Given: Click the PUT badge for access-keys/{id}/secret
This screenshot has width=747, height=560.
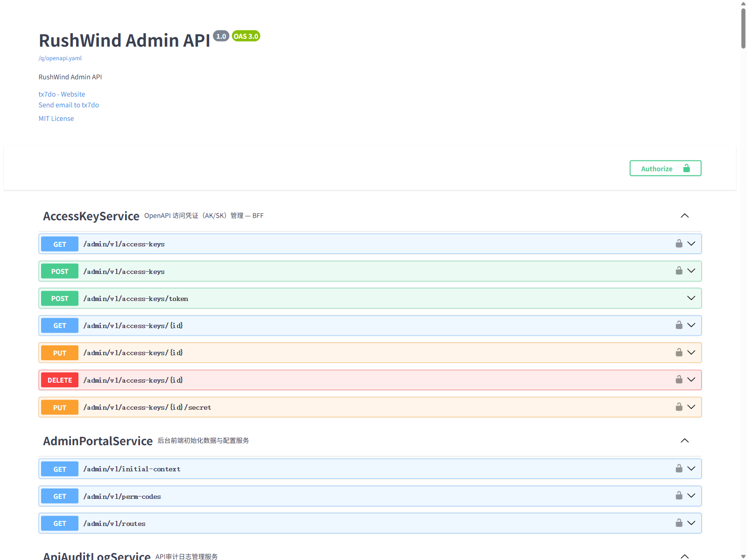Looking at the screenshot, I should (x=60, y=407).
